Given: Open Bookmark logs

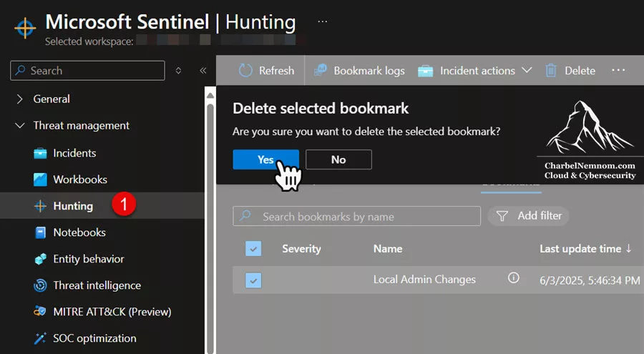Looking at the screenshot, I should click(369, 71).
